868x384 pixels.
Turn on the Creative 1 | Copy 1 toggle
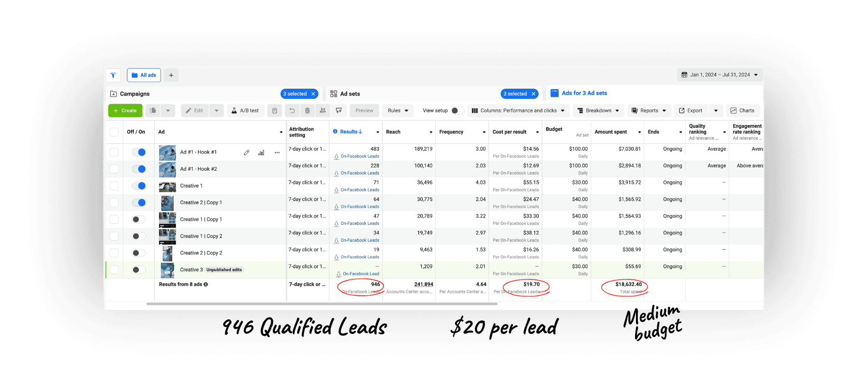coord(139,220)
